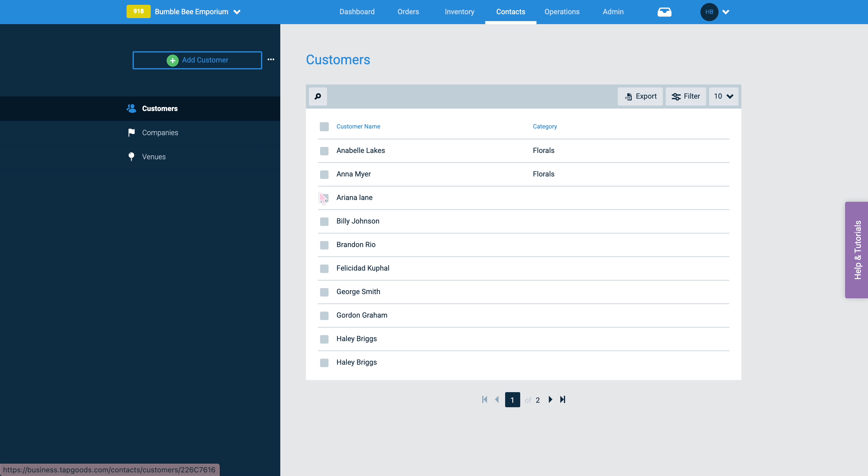Check the Brandon Rio row checkbox
868x476 pixels.
(324, 245)
